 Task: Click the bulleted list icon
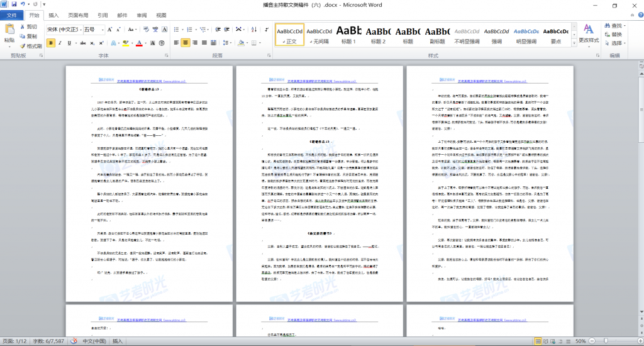(176, 30)
